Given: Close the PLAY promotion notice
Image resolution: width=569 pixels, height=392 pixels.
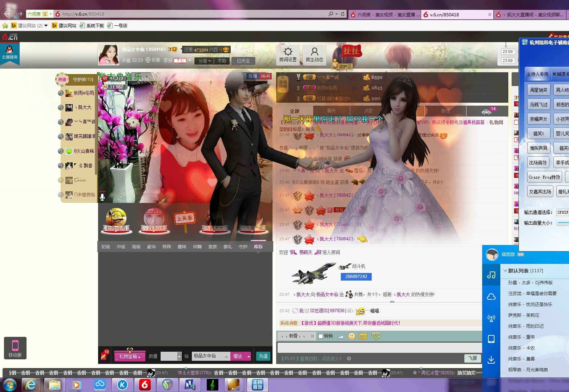Looking at the screenshot, I should click(349, 358).
